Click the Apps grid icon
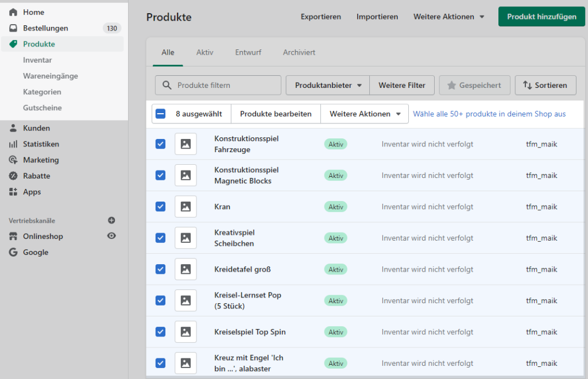 coord(13,192)
